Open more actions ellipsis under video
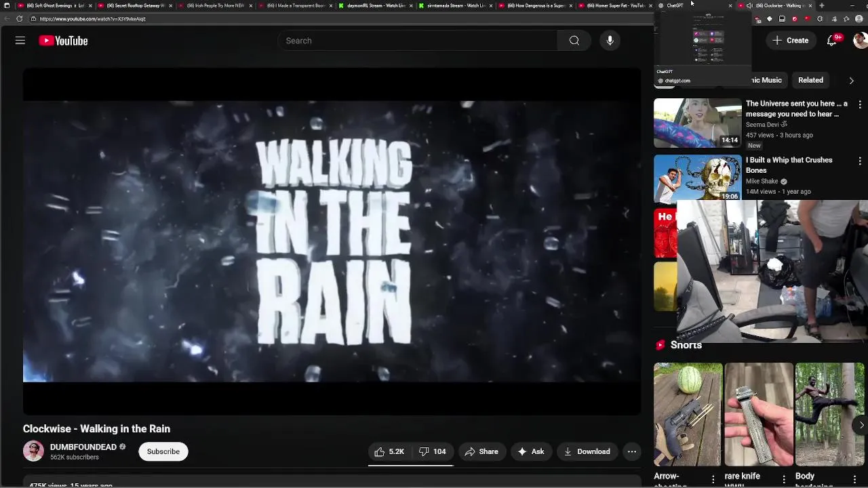 632,451
